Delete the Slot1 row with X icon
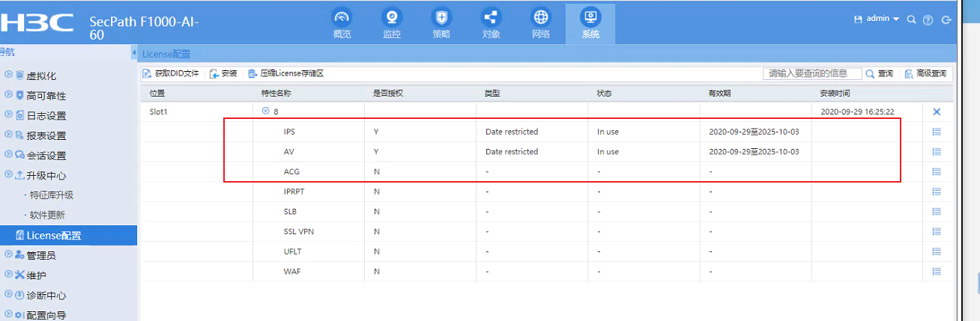The height and width of the screenshot is (321, 980). tap(937, 111)
